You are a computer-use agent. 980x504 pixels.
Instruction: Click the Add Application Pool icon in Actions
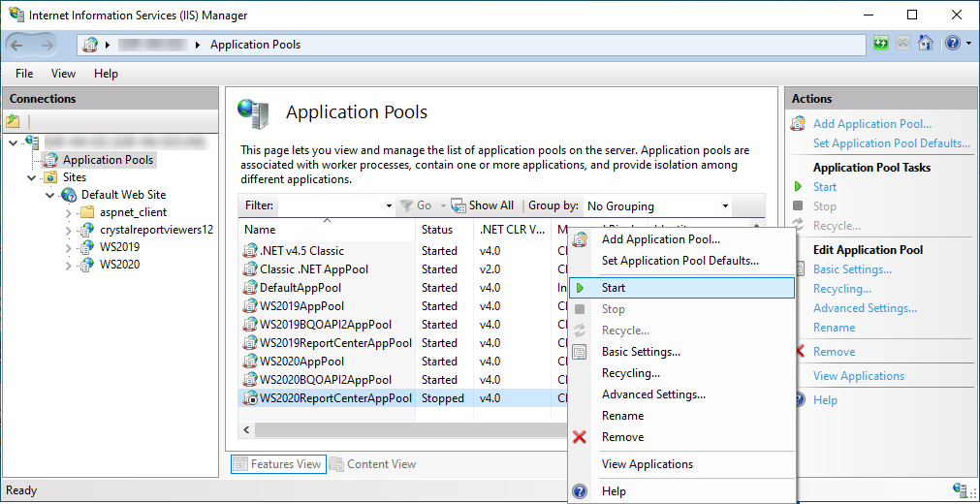(798, 124)
